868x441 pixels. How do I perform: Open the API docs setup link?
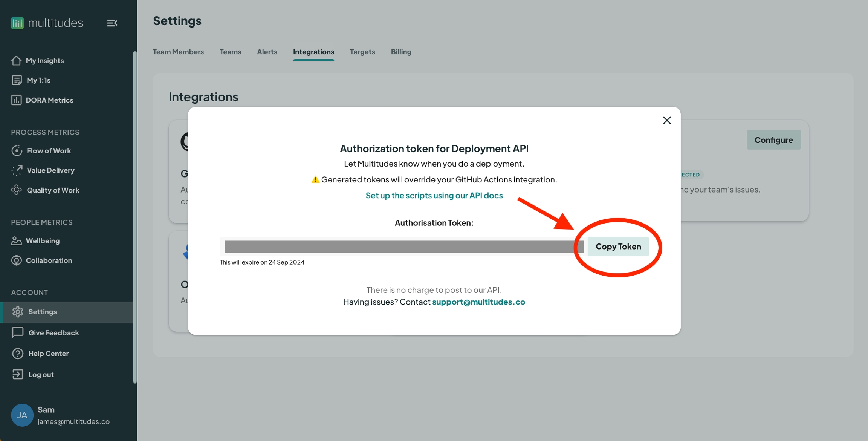click(x=434, y=195)
